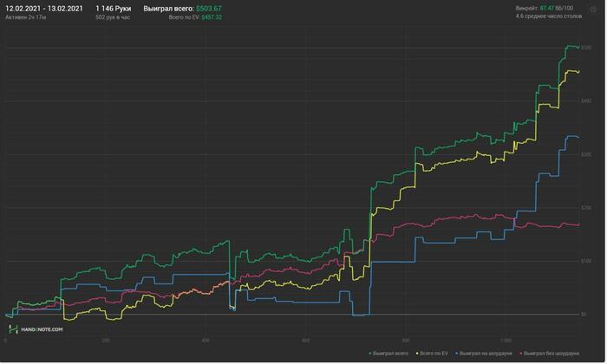Click the 1,000 x-axis label
Viewport: 607px width, 364px height.
[x=506, y=341]
